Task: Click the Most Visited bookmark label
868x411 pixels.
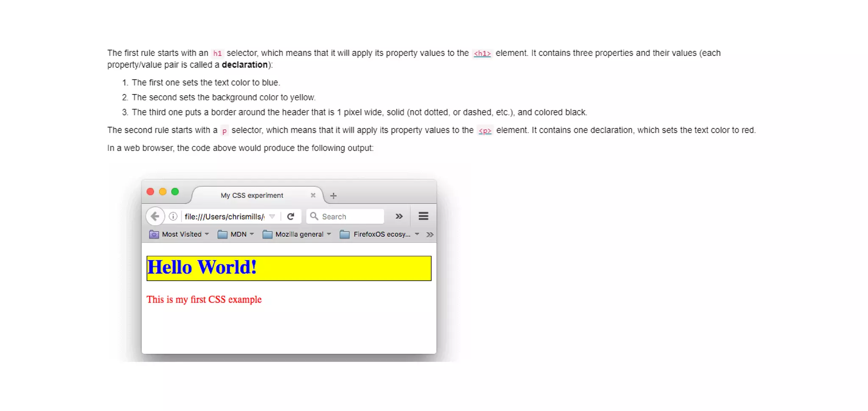Action: (x=182, y=234)
